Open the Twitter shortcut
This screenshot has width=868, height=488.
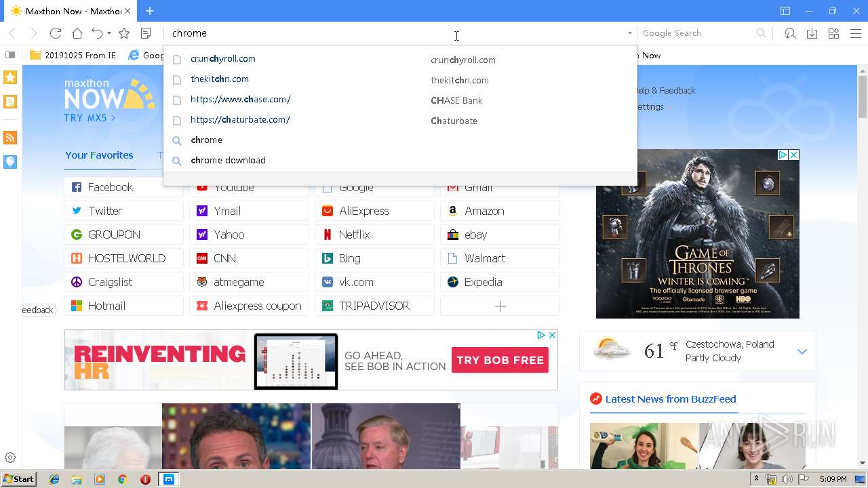(x=123, y=211)
